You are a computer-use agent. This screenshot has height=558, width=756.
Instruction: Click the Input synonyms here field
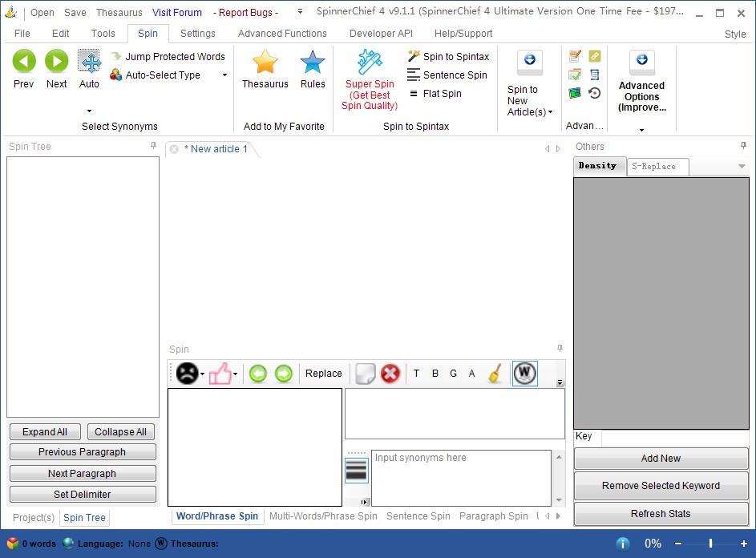point(461,478)
